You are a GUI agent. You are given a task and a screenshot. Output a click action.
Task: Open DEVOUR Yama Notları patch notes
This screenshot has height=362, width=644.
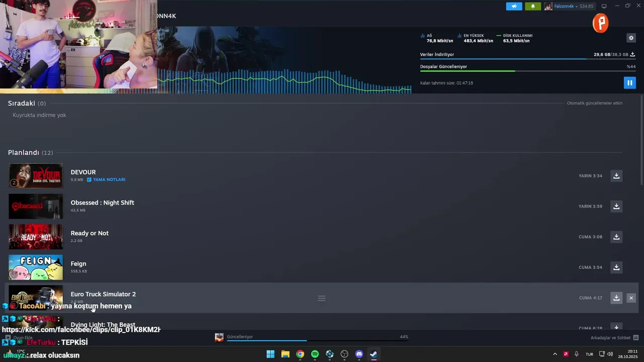106,179
